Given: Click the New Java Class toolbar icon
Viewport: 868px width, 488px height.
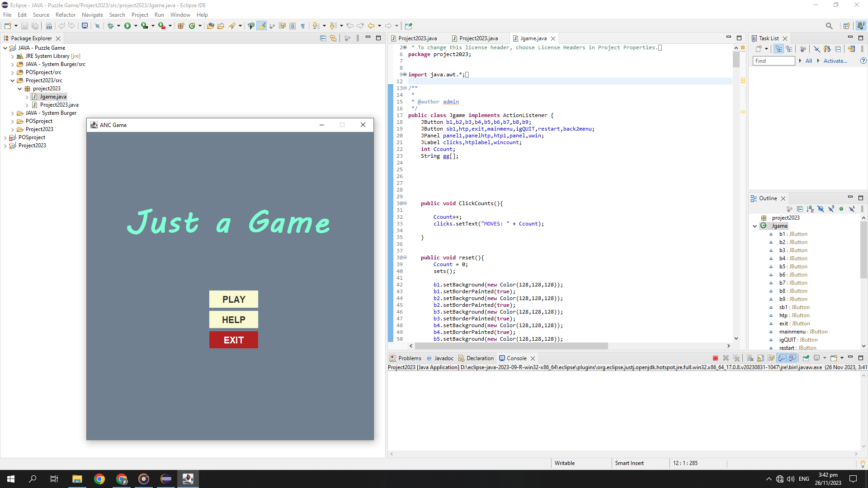Looking at the screenshot, I should coord(192,26).
